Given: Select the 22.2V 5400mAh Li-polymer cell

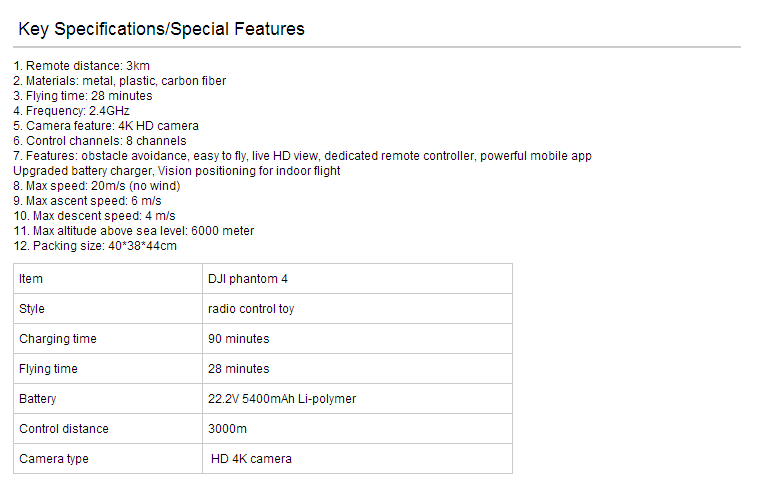Looking at the screenshot, I should tap(357, 399).
